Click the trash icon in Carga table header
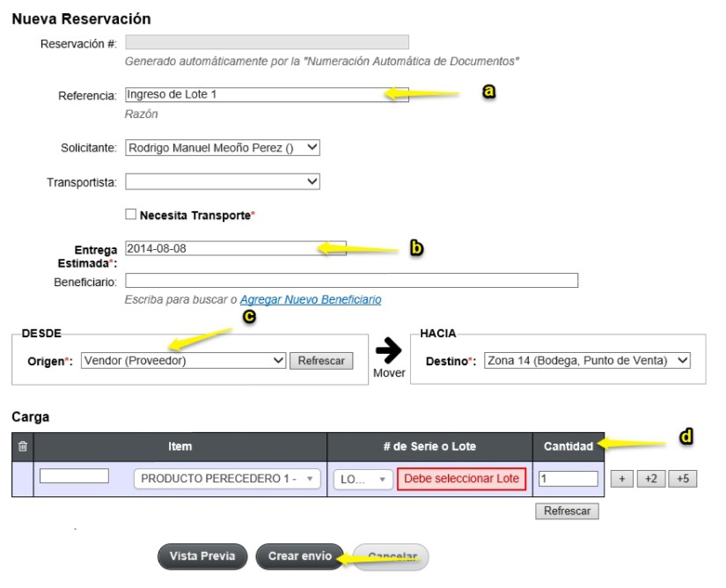This screenshot has width=726, height=588. (22, 447)
